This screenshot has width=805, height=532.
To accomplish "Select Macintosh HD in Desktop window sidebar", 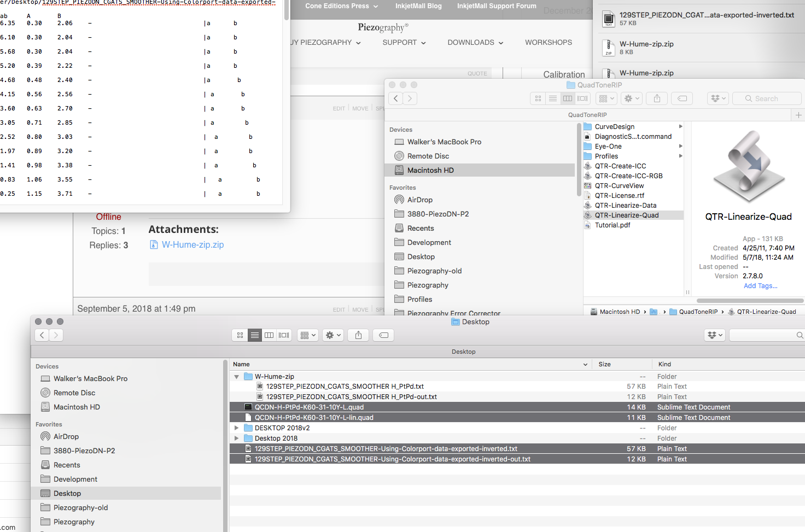I will tap(77, 407).
